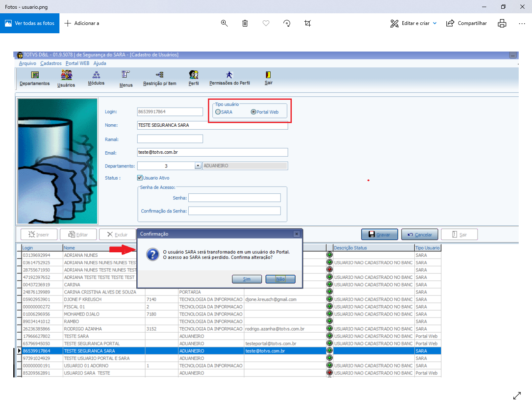Click the red status icon in row 28755671950
This screenshot has width=532, height=409.
click(x=330, y=269)
